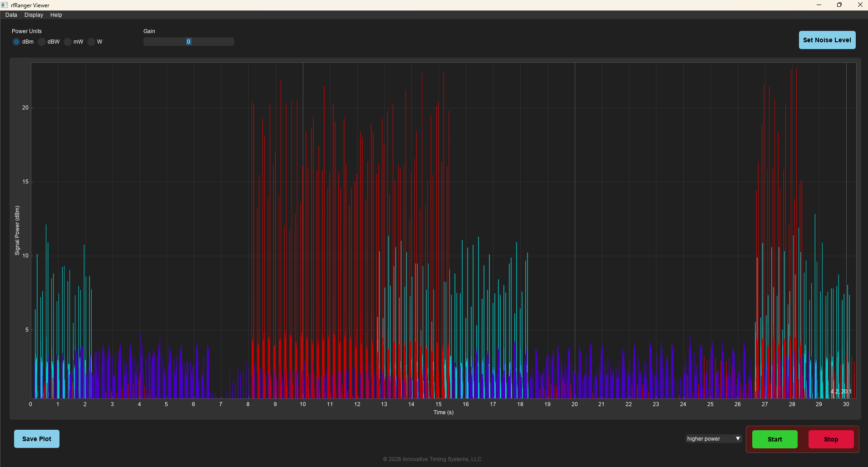868x467 pixels.
Task: Restore down the rfRanger Viewer window
Action: [x=839, y=5]
